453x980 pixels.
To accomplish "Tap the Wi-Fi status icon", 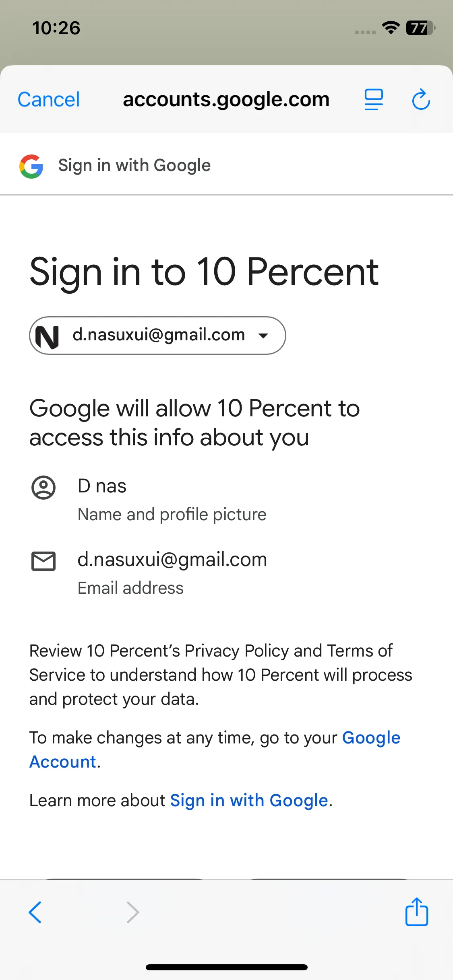I will pos(391,28).
